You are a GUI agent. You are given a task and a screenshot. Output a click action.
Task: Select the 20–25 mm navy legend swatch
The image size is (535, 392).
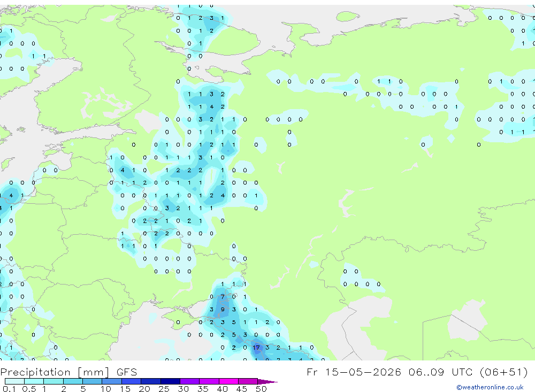click(151, 381)
